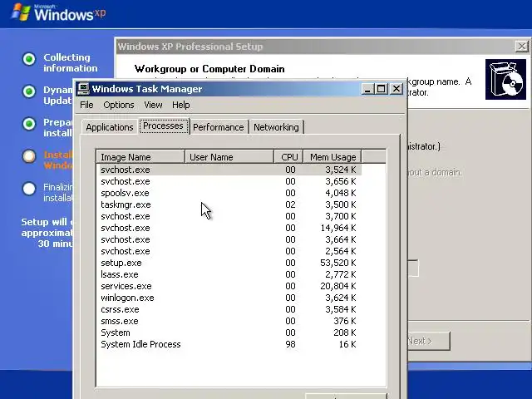The height and width of the screenshot is (399, 532).
Task: Click the Preparing installation step indicator
Action: 29,124
